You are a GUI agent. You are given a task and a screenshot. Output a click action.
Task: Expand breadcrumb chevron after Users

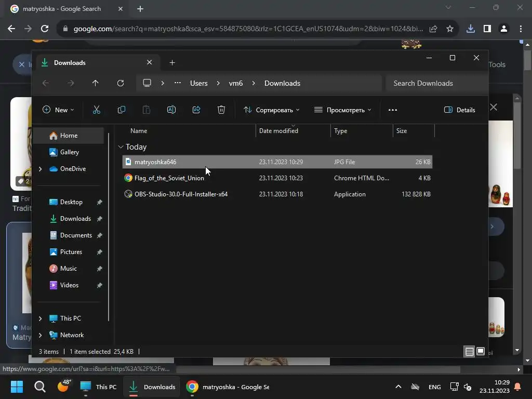[218, 83]
